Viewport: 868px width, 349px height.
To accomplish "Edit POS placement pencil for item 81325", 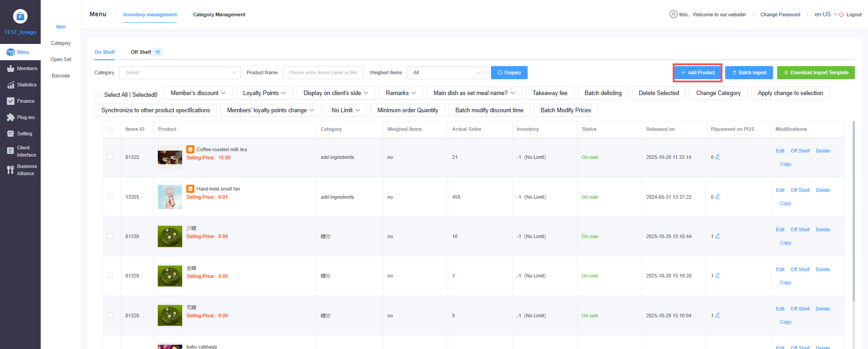I will pos(718,157).
